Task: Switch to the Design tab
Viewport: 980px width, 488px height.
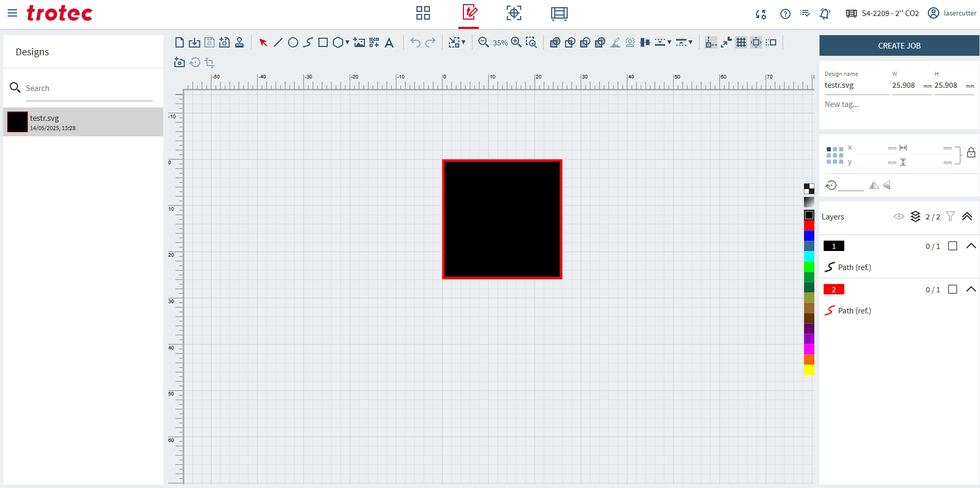Action: point(470,13)
